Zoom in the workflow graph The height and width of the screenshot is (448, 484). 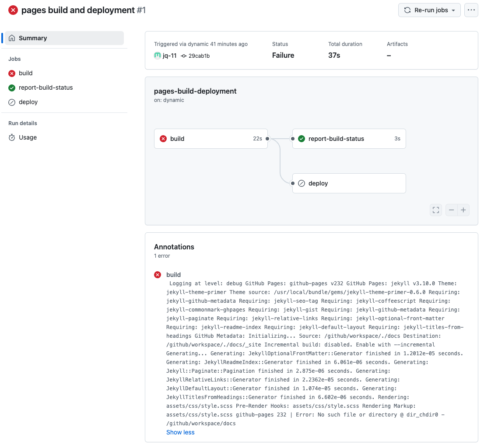[x=463, y=210]
